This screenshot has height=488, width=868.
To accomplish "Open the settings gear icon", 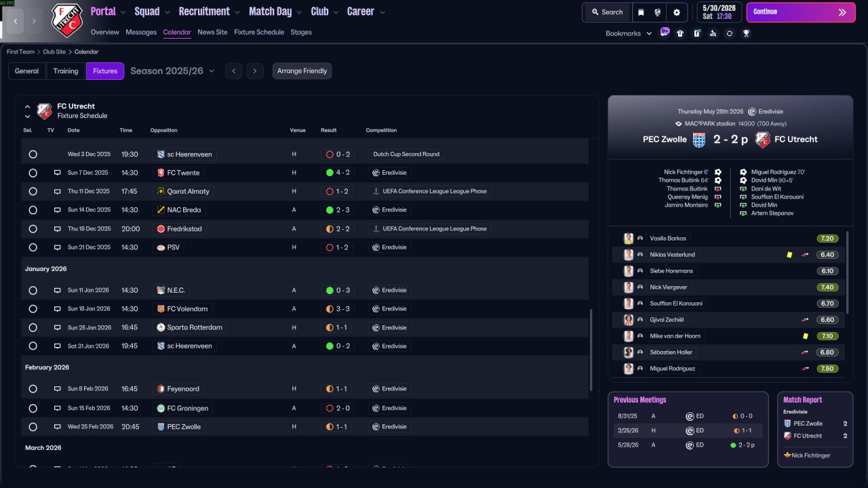I will point(676,12).
